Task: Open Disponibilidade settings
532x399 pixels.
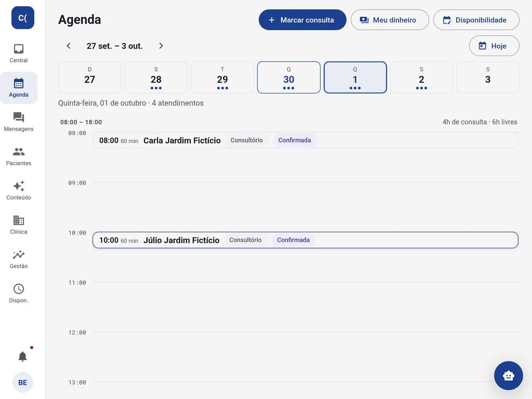Action: point(476,20)
